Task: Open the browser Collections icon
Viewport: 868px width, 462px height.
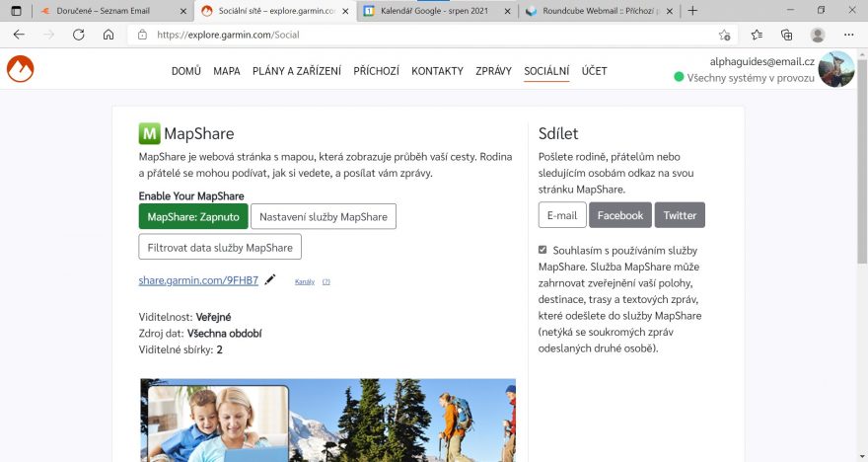Action: (786, 35)
